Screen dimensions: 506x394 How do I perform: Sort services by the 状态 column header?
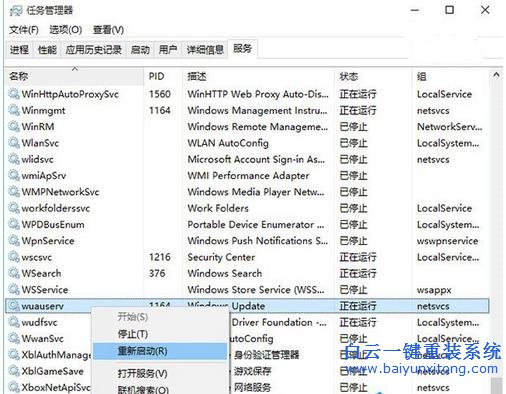373,76
